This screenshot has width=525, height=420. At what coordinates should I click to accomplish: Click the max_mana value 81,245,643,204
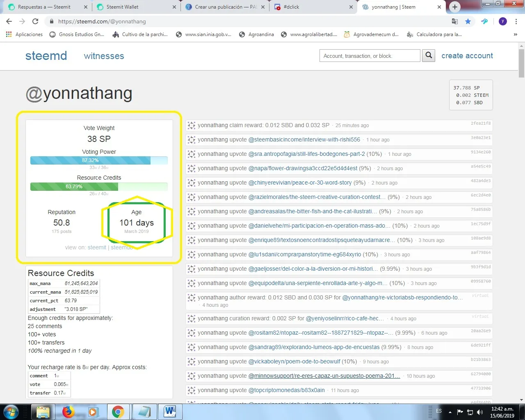pyautogui.click(x=81, y=283)
